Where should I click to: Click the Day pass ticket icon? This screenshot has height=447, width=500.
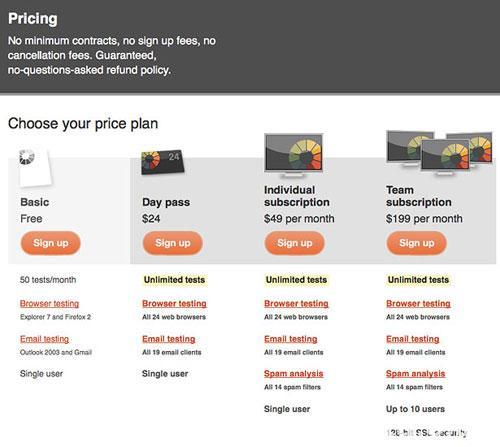pos(162,162)
